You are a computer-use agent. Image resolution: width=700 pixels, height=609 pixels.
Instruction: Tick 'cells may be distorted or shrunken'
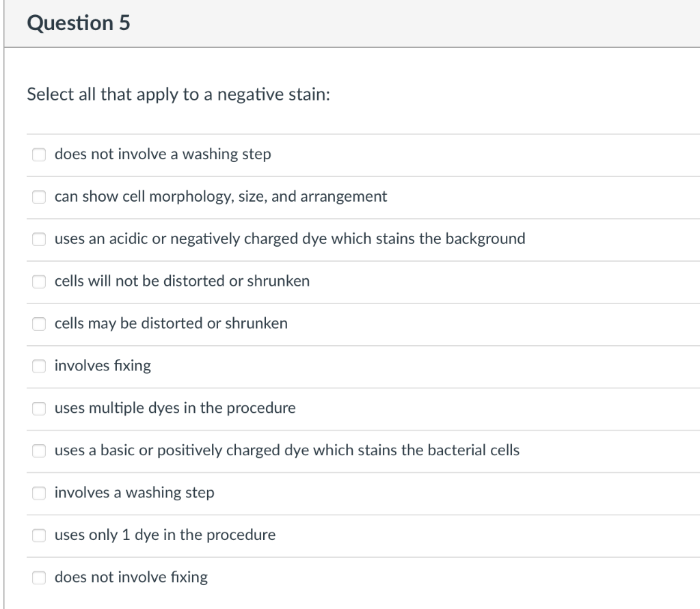pos(39,324)
